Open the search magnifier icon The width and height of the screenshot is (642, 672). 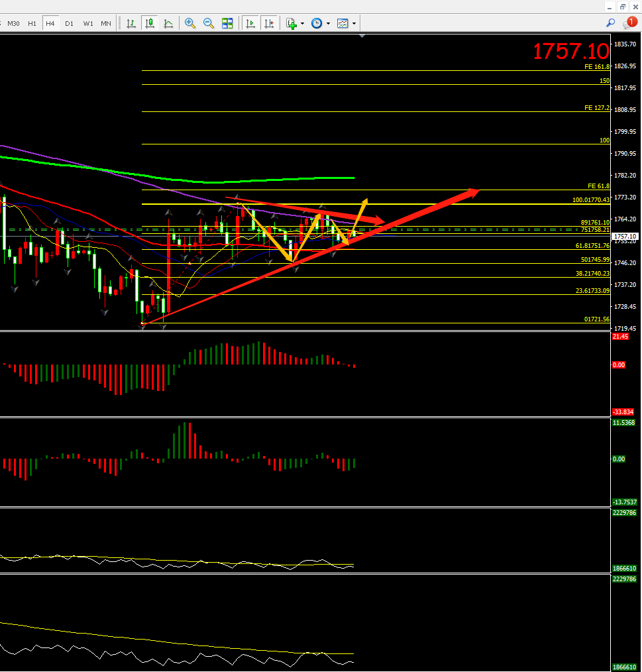611,23
